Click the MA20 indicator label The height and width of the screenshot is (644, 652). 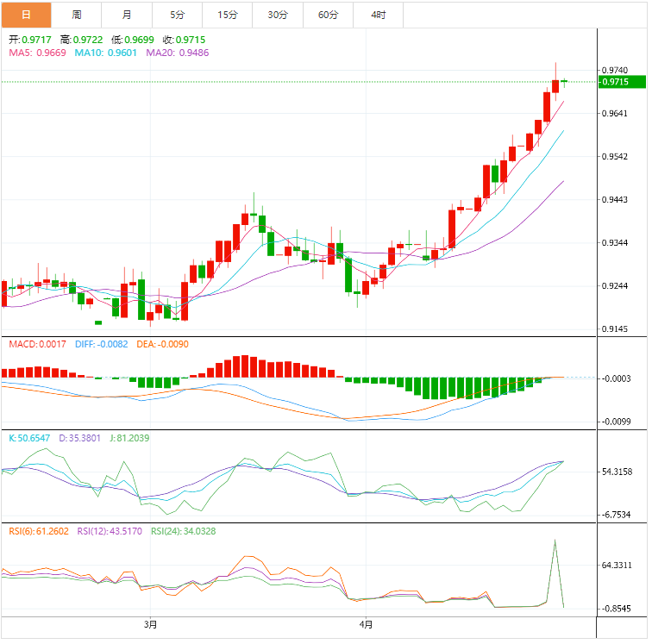tap(177, 53)
